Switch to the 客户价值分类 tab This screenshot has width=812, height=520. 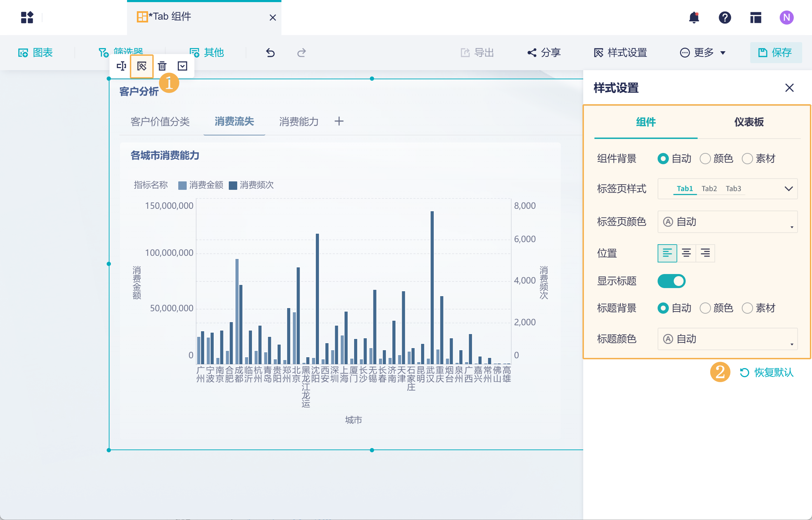[x=160, y=121]
